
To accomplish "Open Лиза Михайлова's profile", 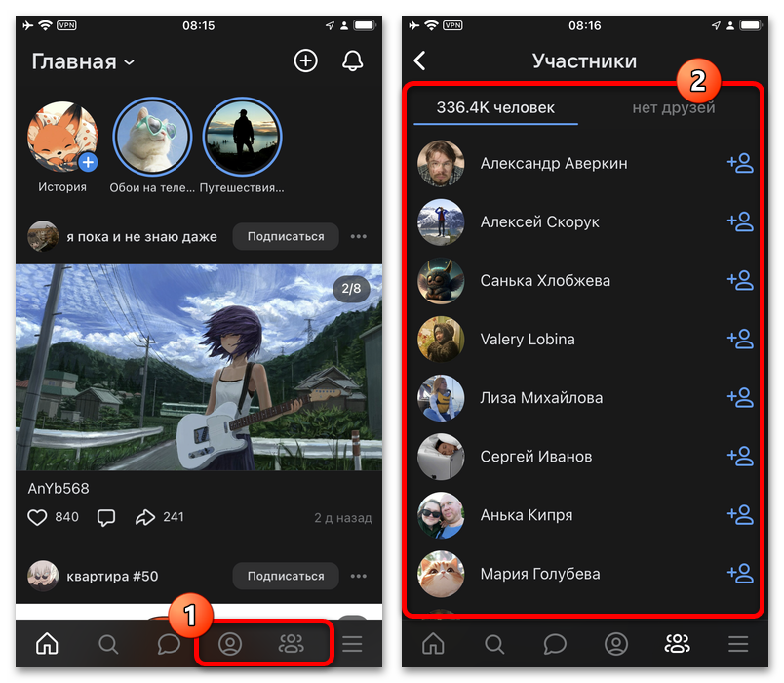I will coord(541,398).
